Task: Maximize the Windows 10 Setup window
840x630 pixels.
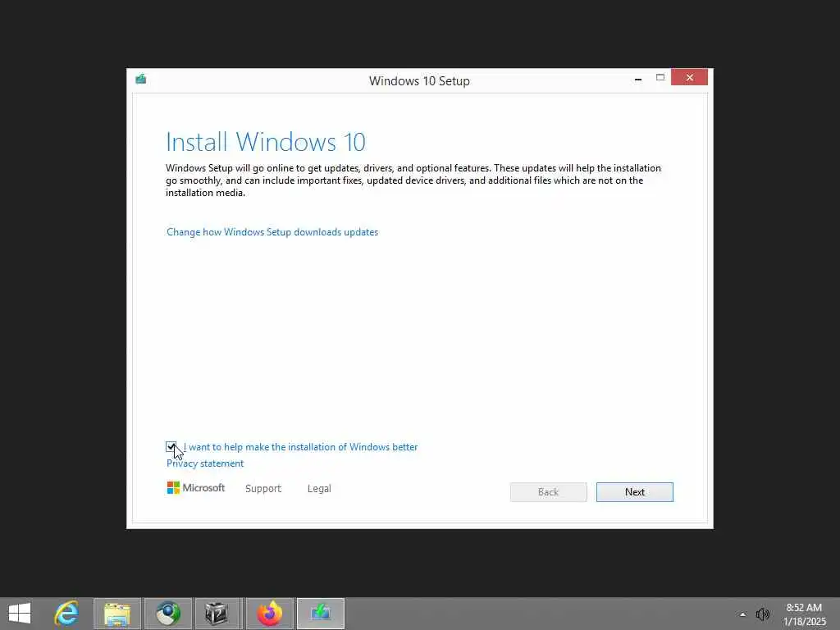Action: [660, 78]
